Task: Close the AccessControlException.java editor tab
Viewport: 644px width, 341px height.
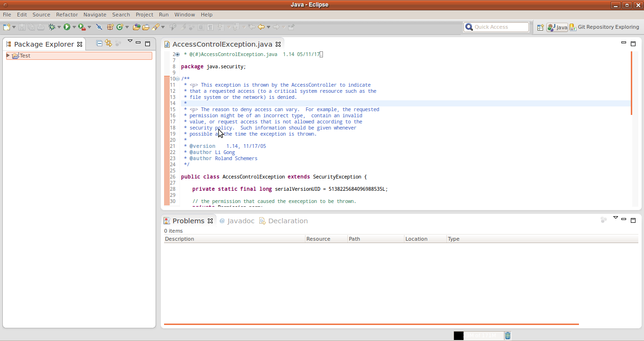Action: click(278, 44)
